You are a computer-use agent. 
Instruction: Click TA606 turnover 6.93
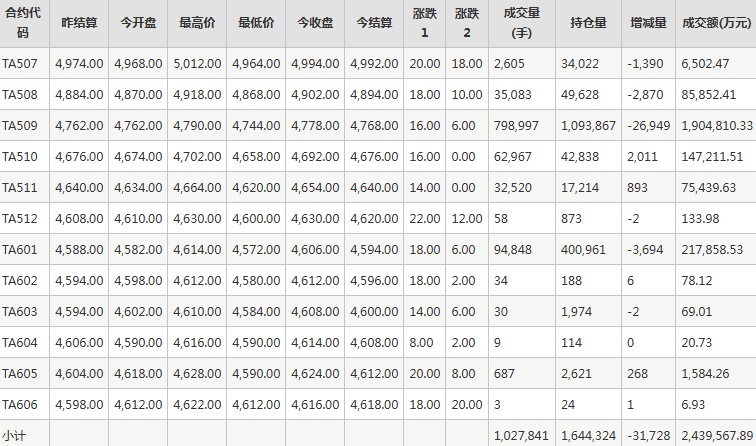pos(693,405)
